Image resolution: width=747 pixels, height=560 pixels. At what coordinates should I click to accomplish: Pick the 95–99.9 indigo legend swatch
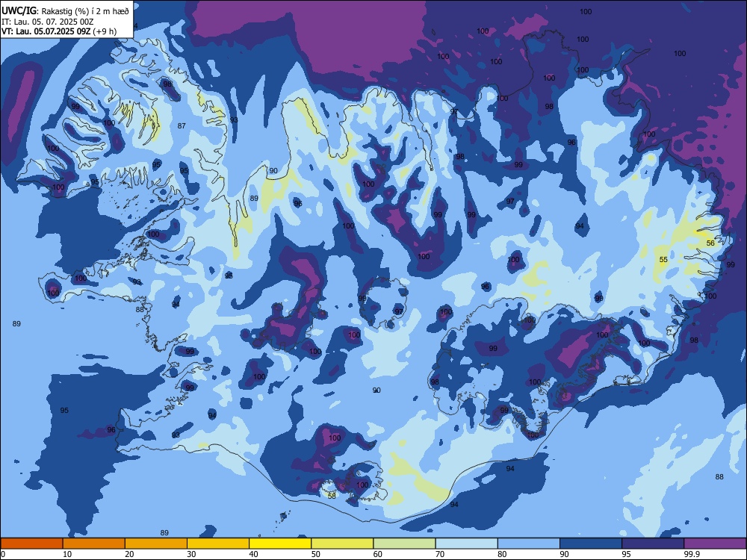click(x=653, y=544)
